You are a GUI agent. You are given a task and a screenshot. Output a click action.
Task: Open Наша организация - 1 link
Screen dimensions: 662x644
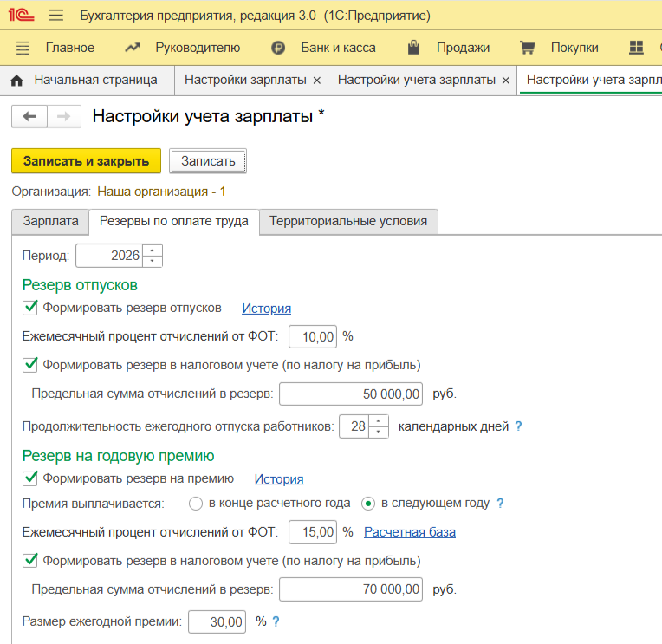tap(161, 192)
